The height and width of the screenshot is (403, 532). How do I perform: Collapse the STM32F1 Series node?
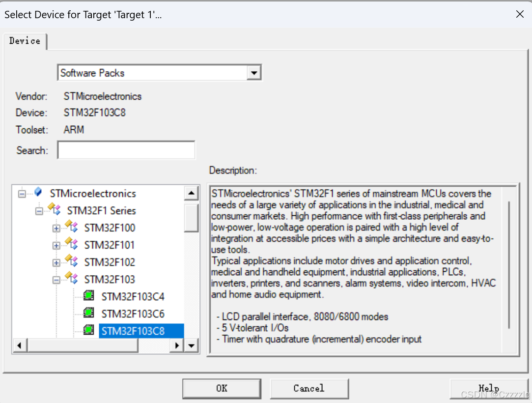tap(39, 211)
